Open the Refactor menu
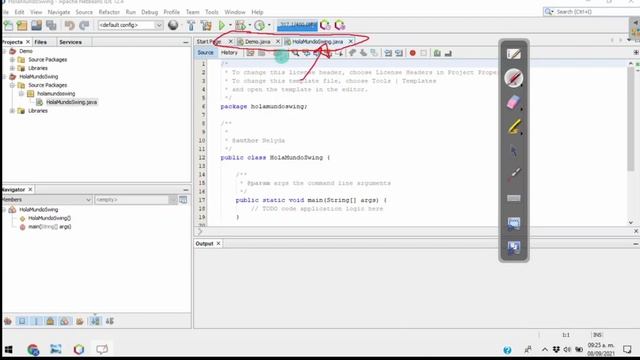 (109, 12)
